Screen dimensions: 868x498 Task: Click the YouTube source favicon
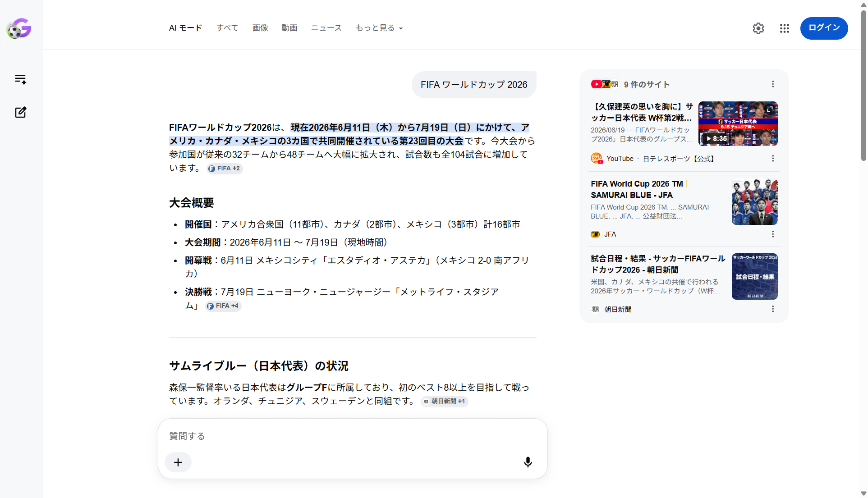pyautogui.click(x=597, y=159)
